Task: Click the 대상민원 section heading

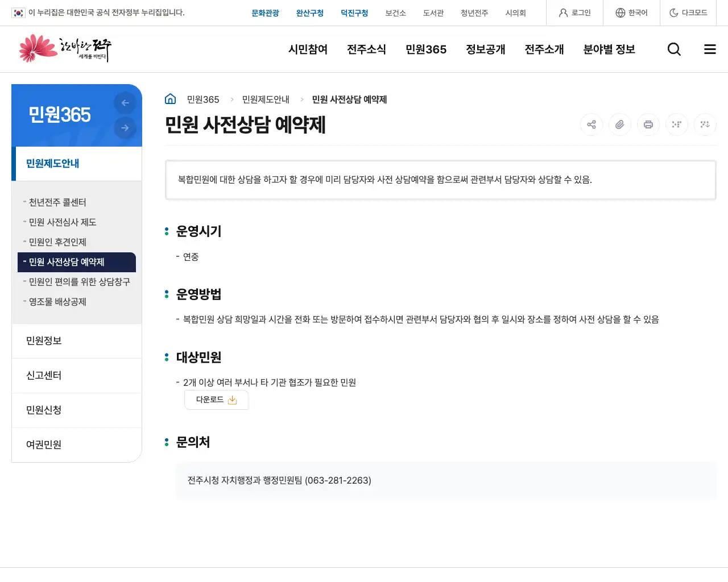Action: pos(198,357)
